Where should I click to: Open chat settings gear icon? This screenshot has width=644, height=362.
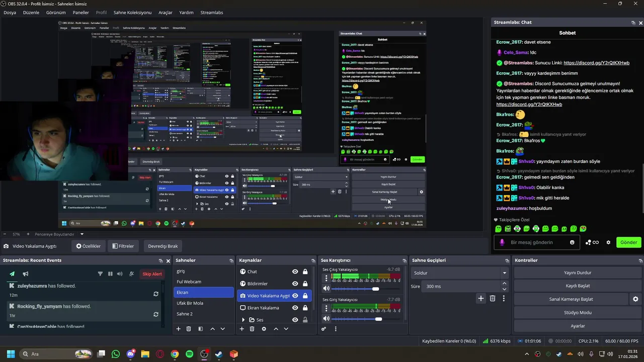click(x=608, y=242)
